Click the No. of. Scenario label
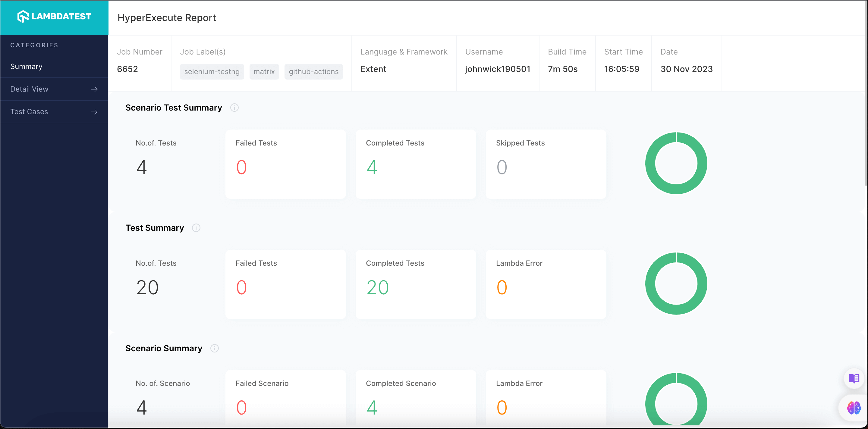The height and width of the screenshot is (429, 868). tap(163, 384)
